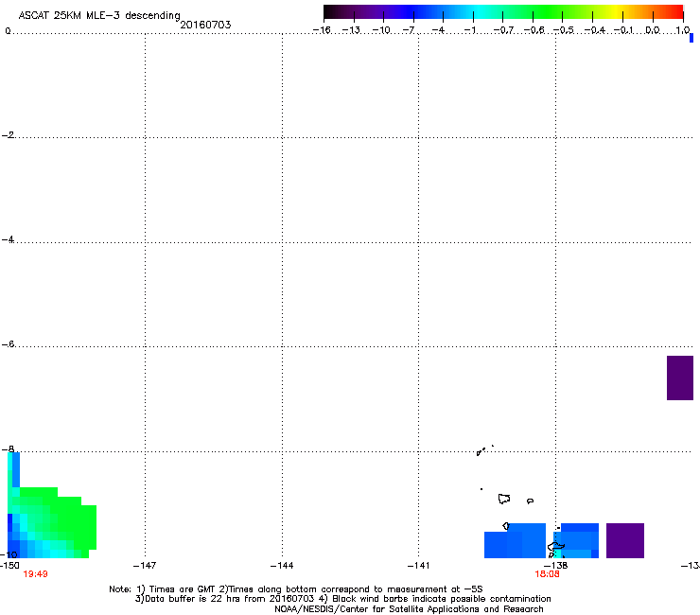Click the "0.0" color bar label
The height and width of the screenshot is (615, 700).
pos(653,30)
